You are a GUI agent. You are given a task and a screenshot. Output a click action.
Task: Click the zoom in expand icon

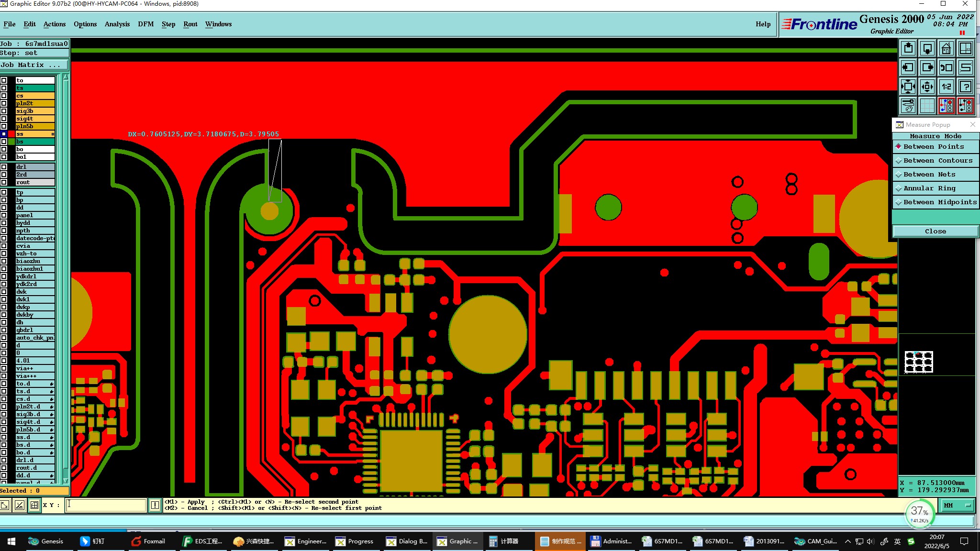point(908,87)
